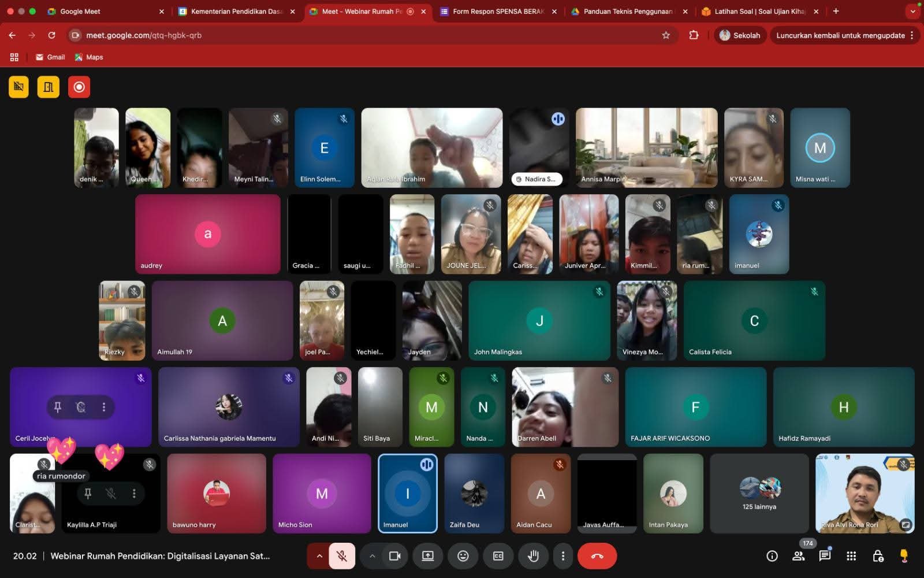Switch to the Form Respon SPENSA tab
Screen dimensions: 924x578
pos(497,12)
